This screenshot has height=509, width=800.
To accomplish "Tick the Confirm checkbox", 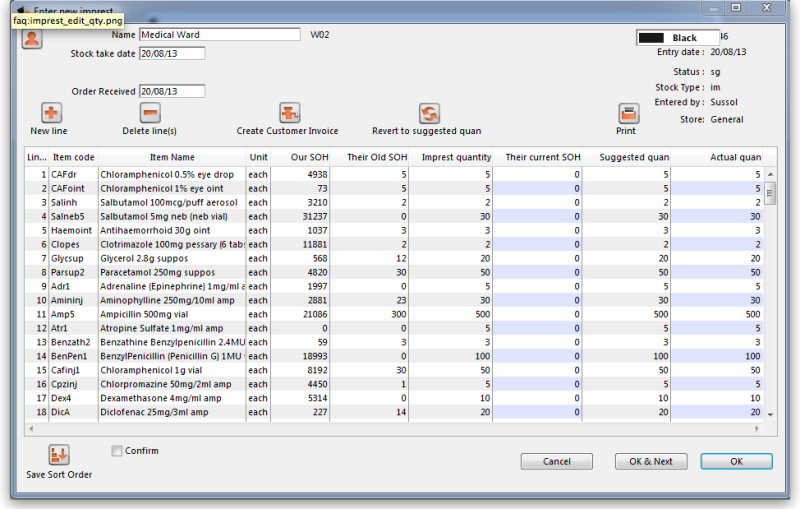I will click(117, 451).
